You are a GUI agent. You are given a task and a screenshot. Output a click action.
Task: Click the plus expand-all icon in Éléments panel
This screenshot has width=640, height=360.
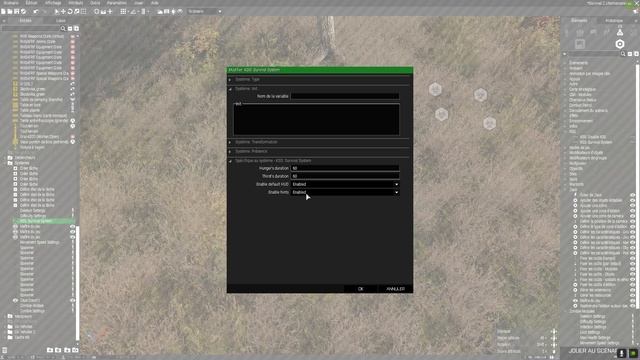point(636,54)
